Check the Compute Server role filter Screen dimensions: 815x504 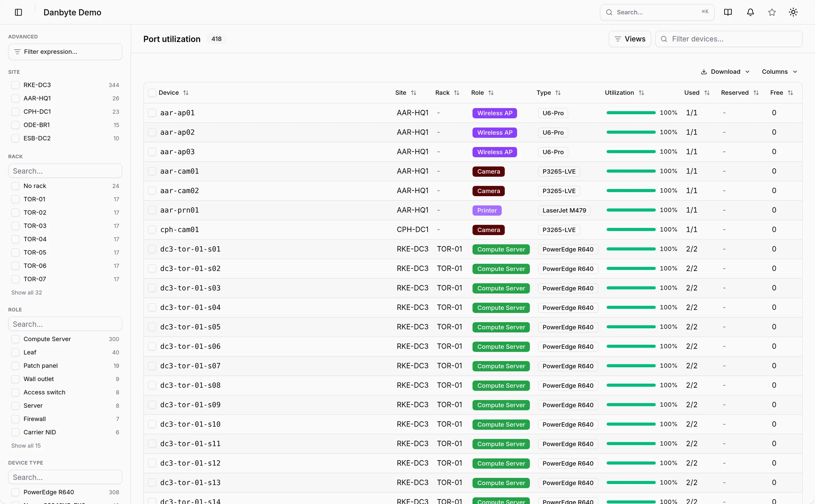tap(15, 339)
